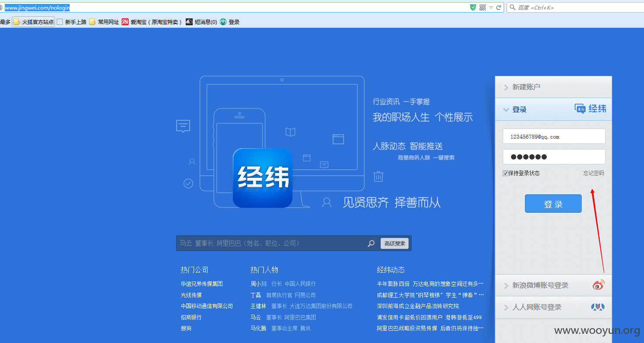Toggle the 保持登录状态 checkbox
Viewport: 644px width, 343px height.
pos(505,173)
